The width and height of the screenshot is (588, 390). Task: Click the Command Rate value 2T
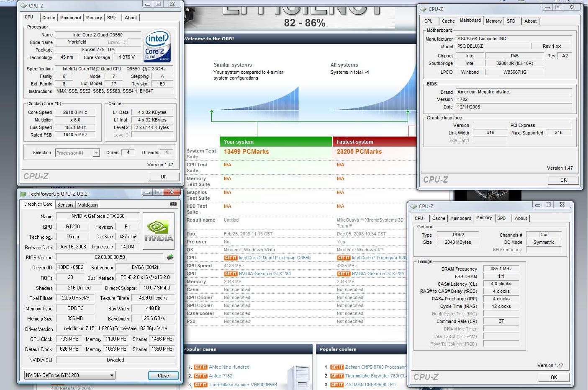[501, 321]
